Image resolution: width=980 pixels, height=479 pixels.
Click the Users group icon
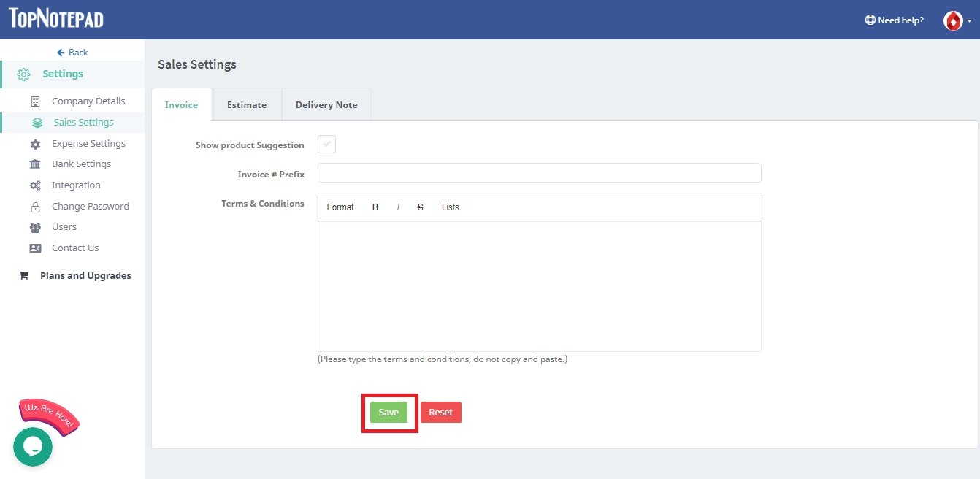coord(35,227)
